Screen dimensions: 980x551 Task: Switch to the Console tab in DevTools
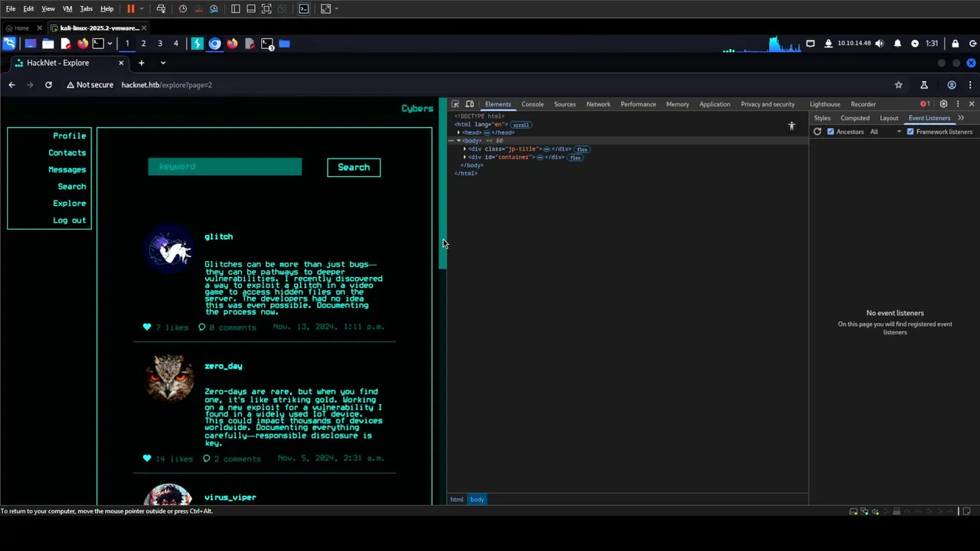533,104
